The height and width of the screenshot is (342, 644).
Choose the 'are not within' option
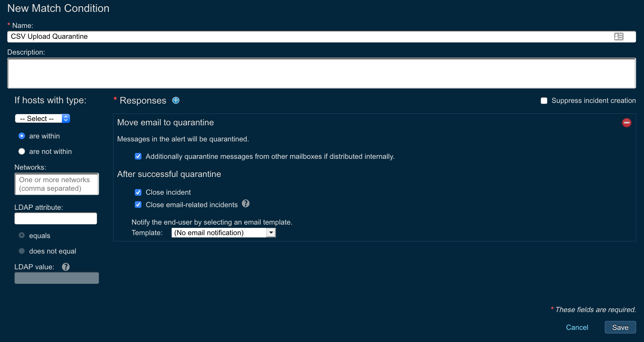[22, 151]
